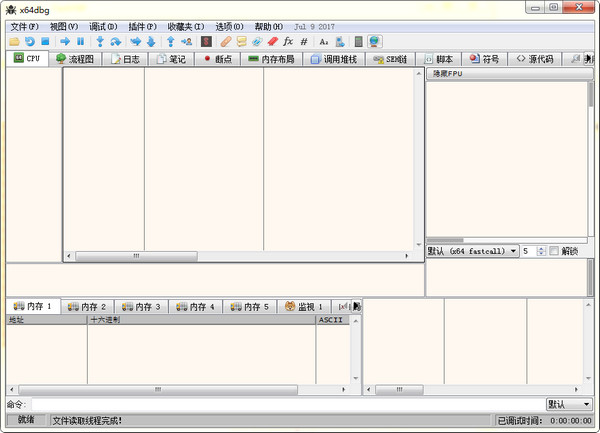Screen dimensions: 600x433
Task: Select the 内存 3 tab
Action: pyautogui.click(x=140, y=306)
